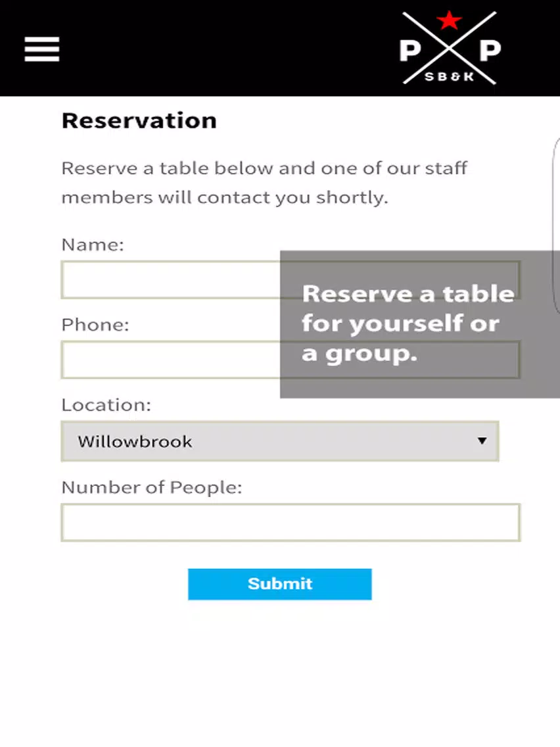Click the 'Name:' label
Image resolution: width=560 pixels, height=747 pixels.
pyautogui.click(x=93, y=245)
